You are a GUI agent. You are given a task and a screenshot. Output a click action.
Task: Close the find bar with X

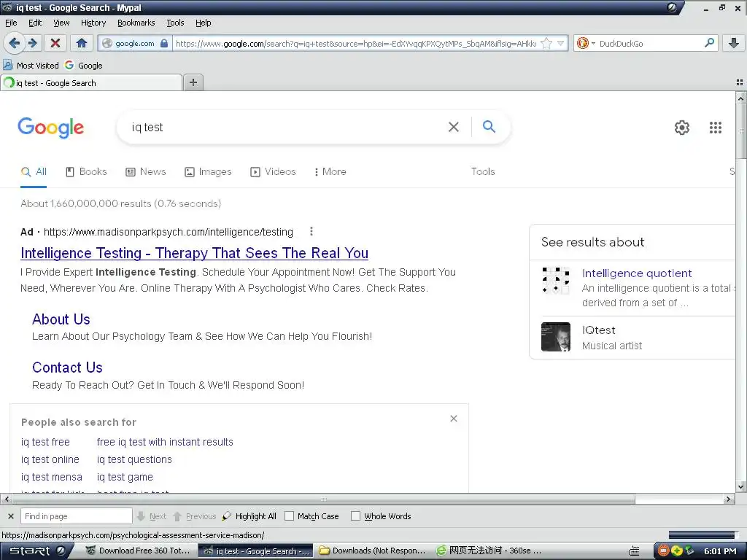[x=10, y=516]
